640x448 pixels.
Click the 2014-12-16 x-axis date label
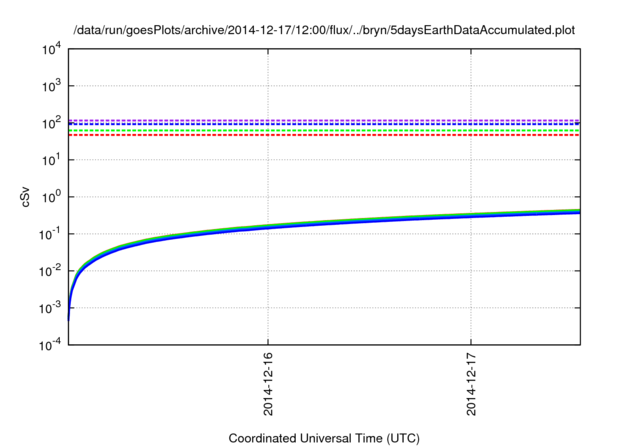pyautogui.click(x=268, y=384)
